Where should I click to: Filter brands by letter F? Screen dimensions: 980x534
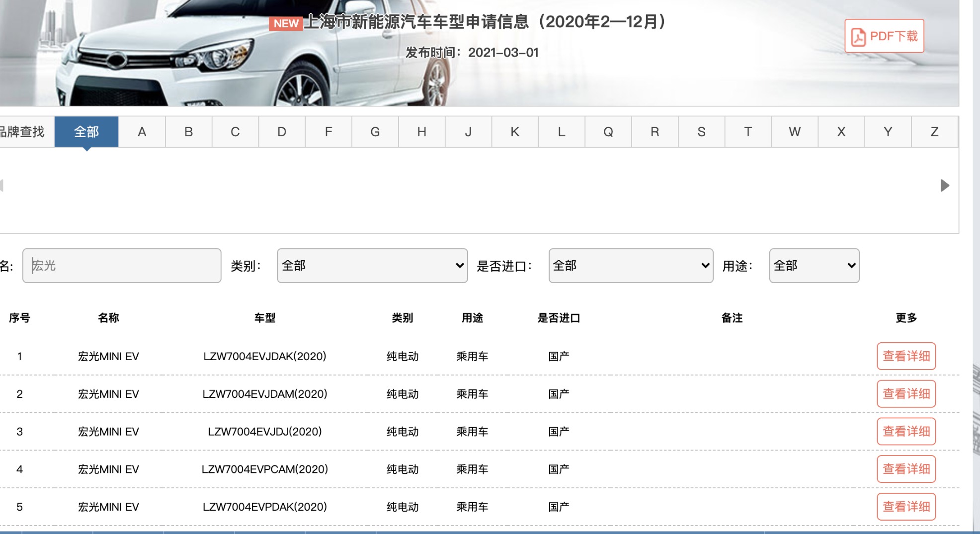328,132
